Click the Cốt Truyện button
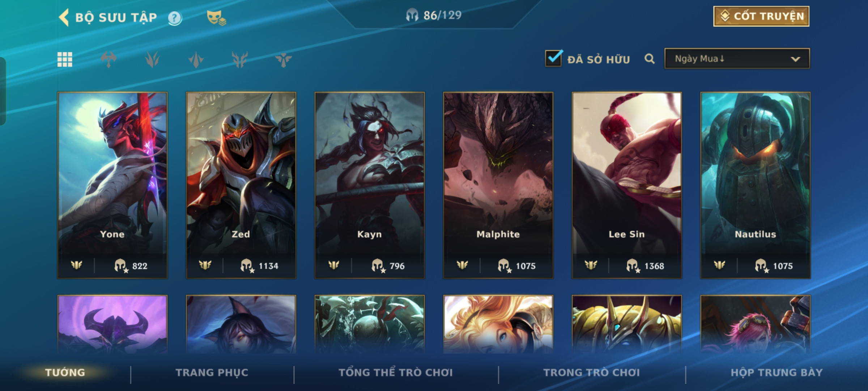 coord(761,16)
